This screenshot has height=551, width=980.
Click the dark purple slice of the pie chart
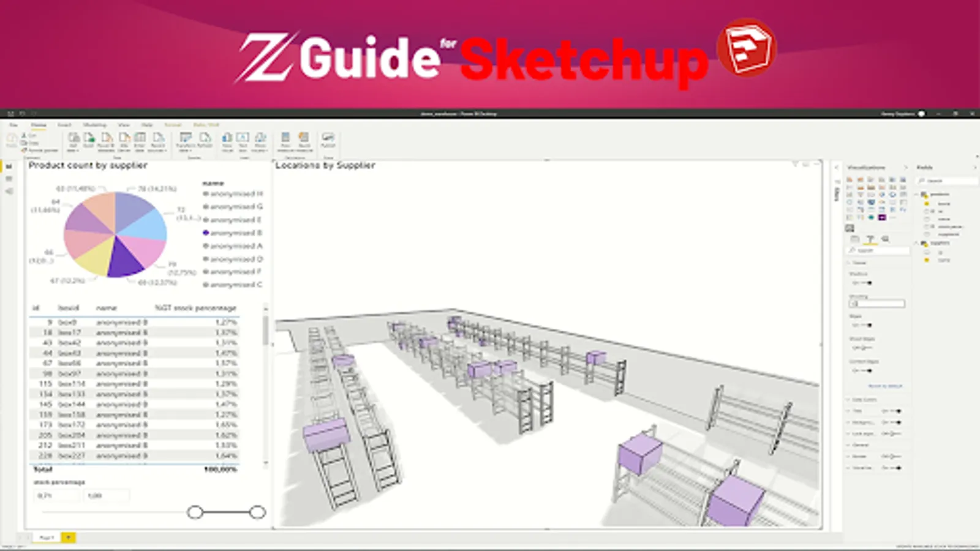click(x=124, y=258)
